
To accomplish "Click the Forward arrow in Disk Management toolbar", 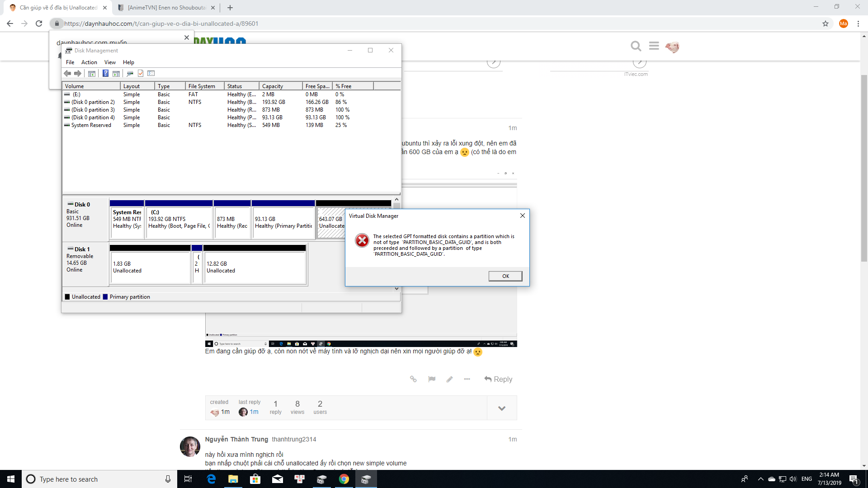I will tap(78, 73).
